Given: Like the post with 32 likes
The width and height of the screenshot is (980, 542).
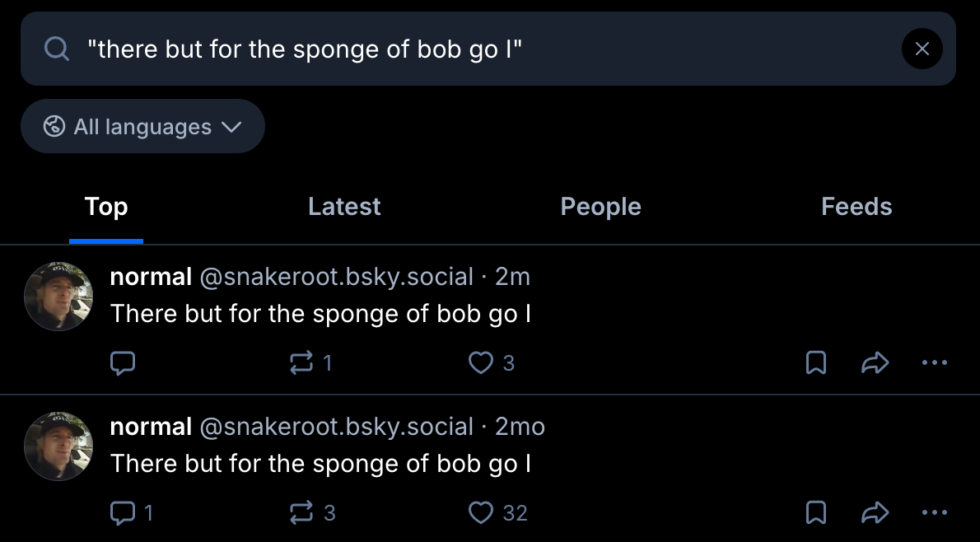Looking at the screenshot, I should pos(481,513).
